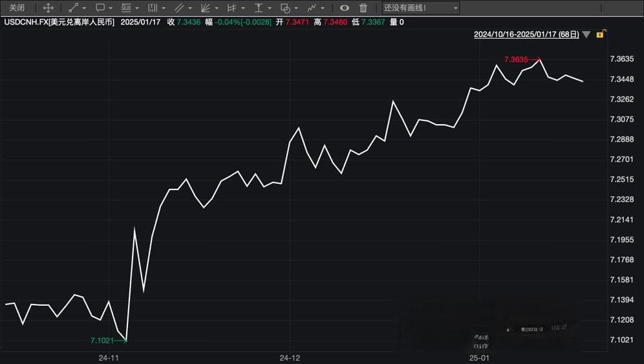This screenshot has width=644, height=364.
Task: Toggle drawing visibility with the eye icon
Action: coord(344,8)
